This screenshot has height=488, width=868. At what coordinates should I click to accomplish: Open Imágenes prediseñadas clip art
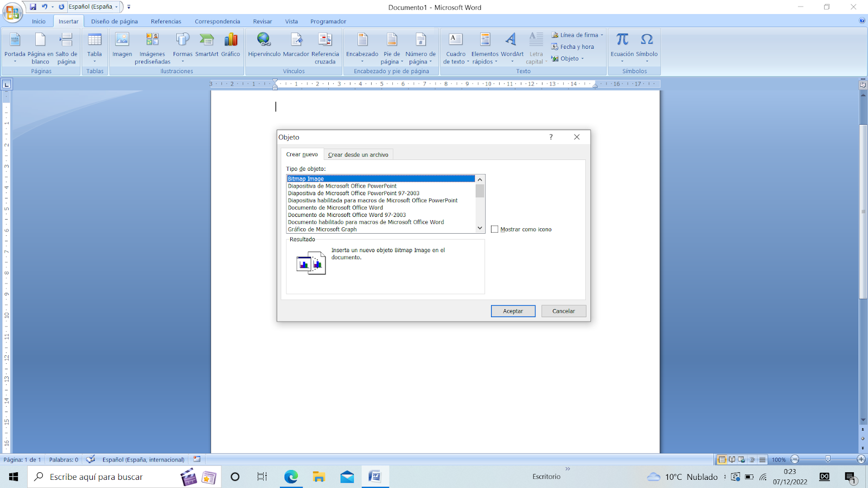(x=152, y=48)
